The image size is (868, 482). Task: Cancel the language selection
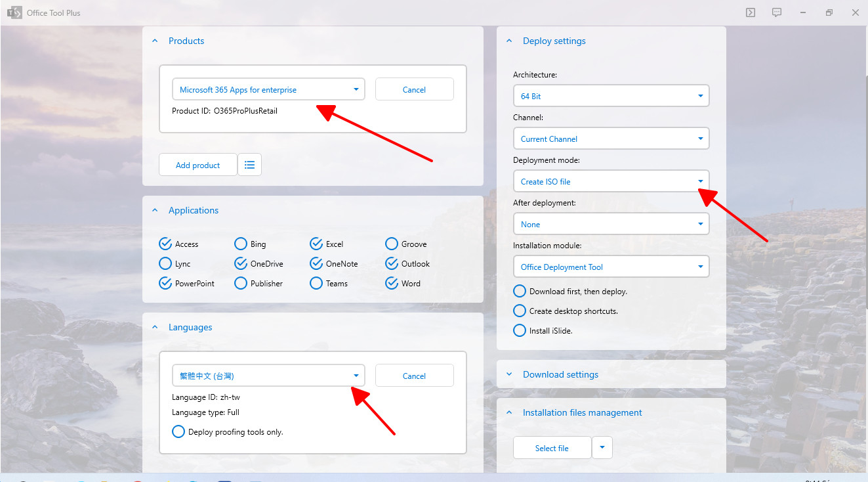tap(414, 376)
